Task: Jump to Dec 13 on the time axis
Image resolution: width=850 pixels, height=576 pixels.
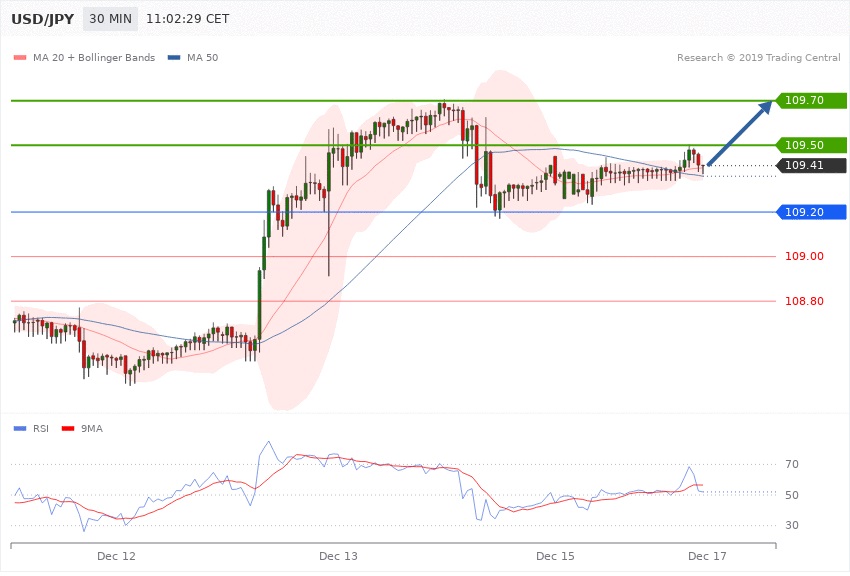Action: (338, 555)
